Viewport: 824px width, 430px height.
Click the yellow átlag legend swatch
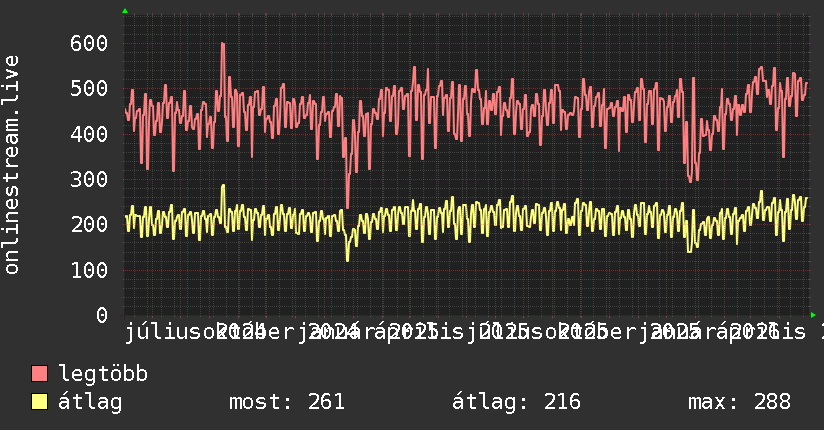tap(39, 402)
